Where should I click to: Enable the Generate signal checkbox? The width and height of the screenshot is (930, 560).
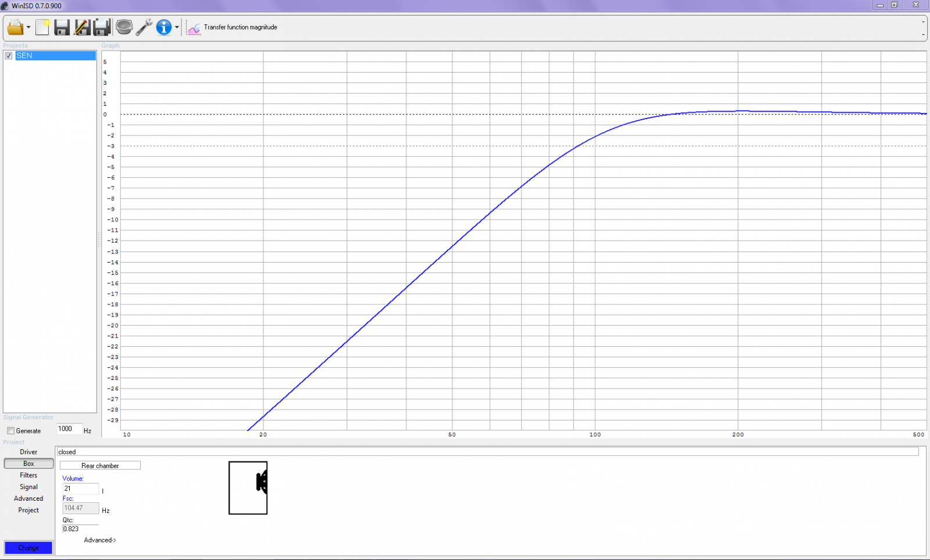(x=10, y=431)
